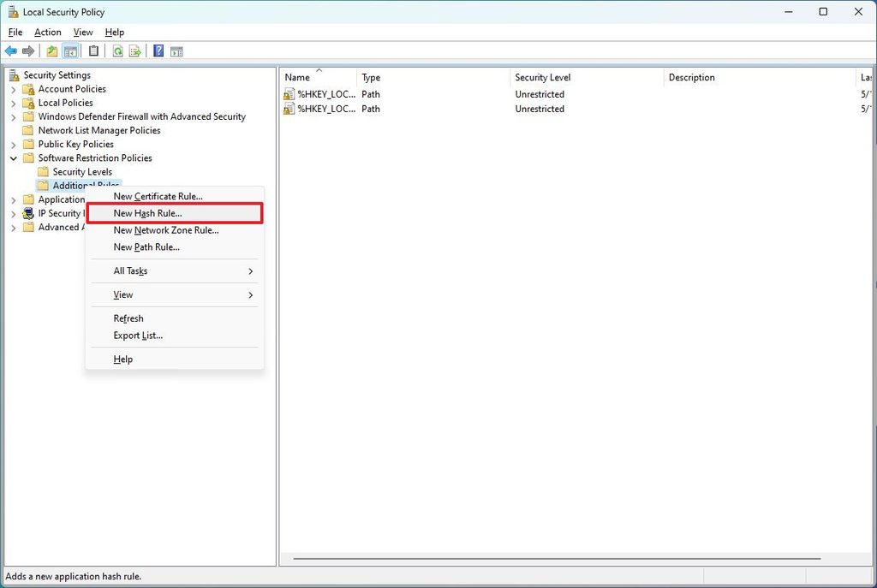Click the clipboard Properties toolbar icon
The height and width of the screenshot is (588, 877).
[x=94, y=51]
